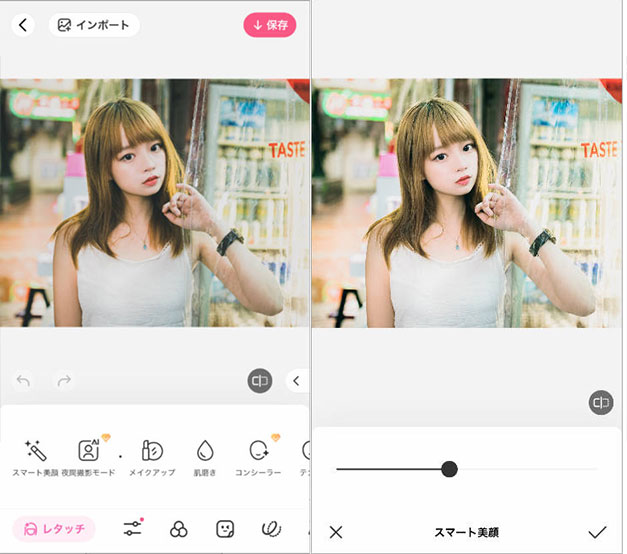Confirm スマート美顔 with the checkmark
627x554 pixels.
tap(597, 532)
